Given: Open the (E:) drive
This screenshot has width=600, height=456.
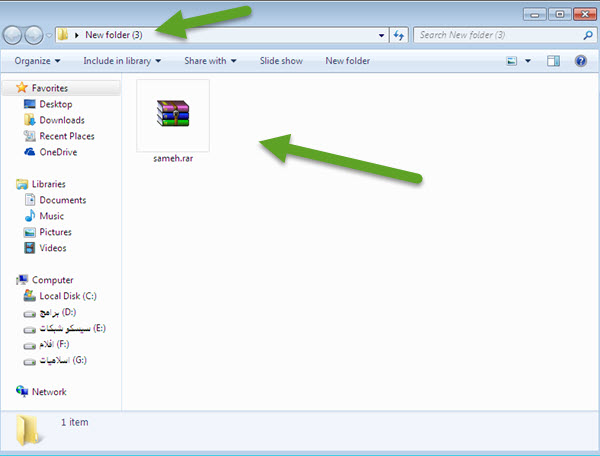Looking at the screenshot, I should point(73,329).
